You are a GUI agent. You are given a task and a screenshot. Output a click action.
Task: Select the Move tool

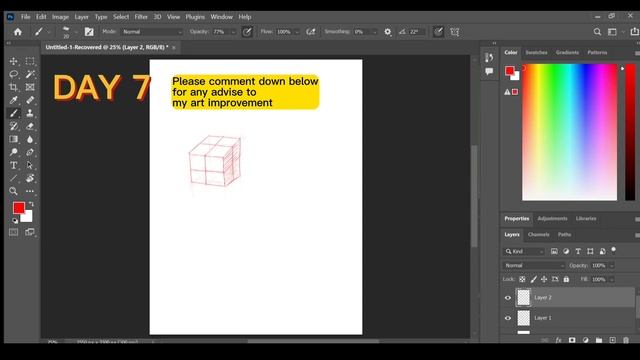click(13, 61)
